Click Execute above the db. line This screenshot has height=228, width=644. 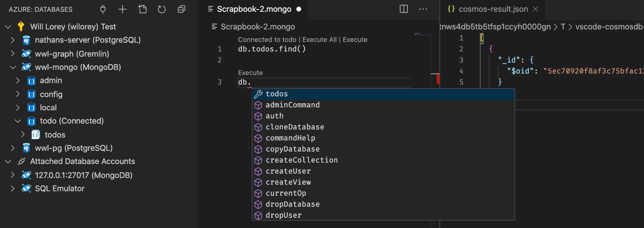click(x=250, y=73)
